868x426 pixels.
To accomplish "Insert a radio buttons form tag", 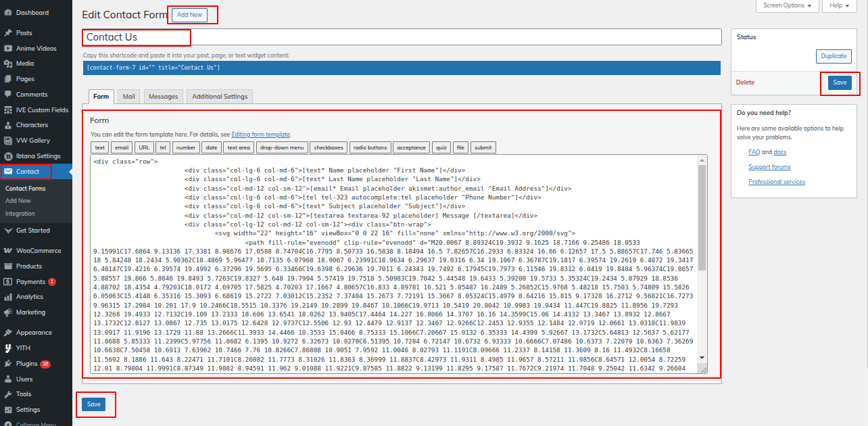I will coord(370,147).
